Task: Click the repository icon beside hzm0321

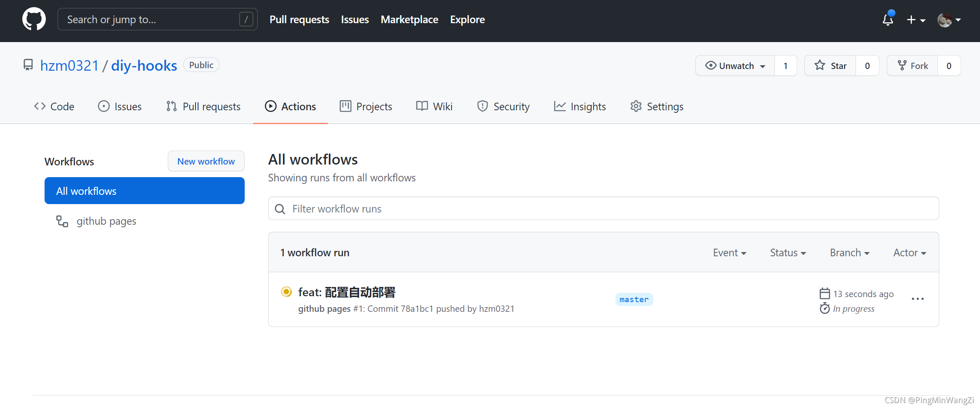Action: click(x=28, y=65)
